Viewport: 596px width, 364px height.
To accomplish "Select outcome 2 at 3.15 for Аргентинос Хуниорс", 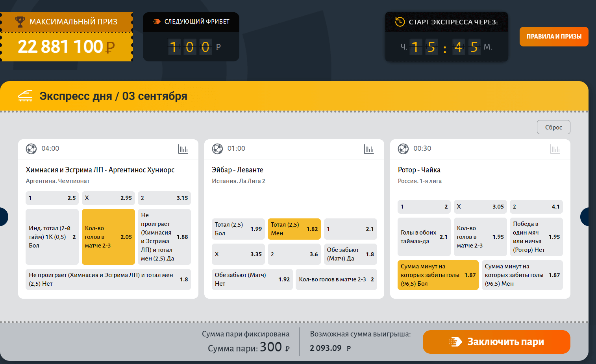I will 164,198.
